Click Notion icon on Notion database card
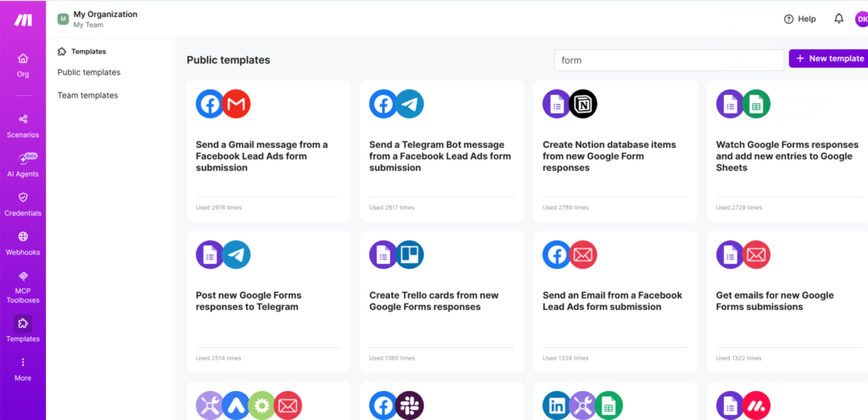The height and width of the screenshot is (420, 868). coord(583,104)
